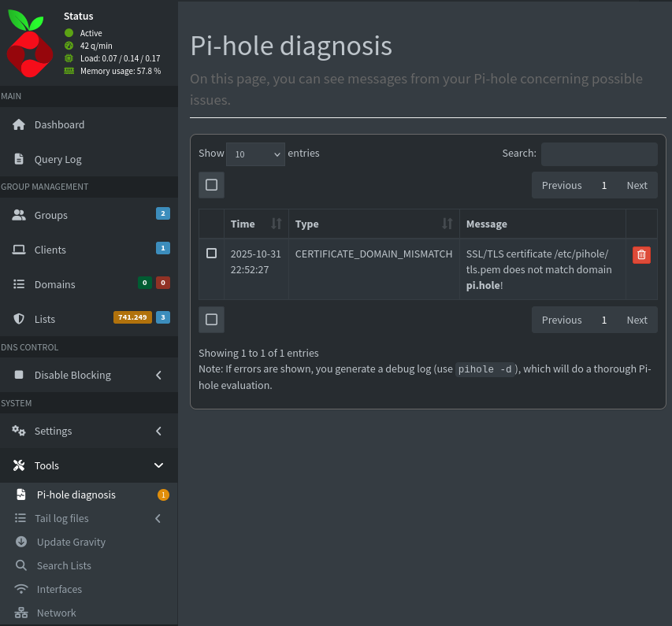Click the bottom Previous pagination button

click(561, 320)
